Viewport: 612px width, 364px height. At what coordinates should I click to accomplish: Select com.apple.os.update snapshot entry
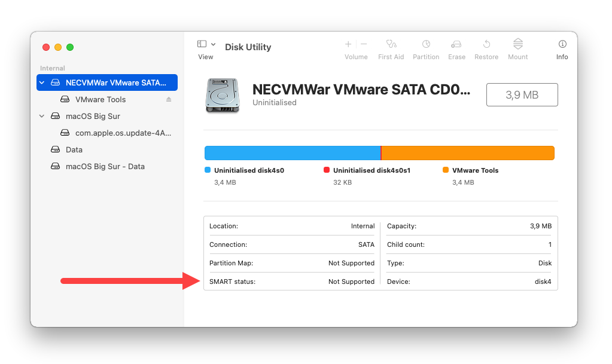123,133
